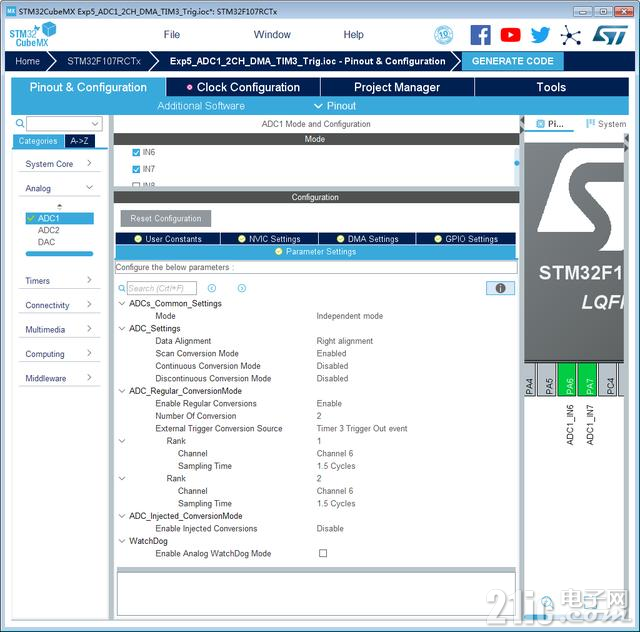640x632 pixels.
Task: Open the User Constants tab
Action: click(168, 239)
